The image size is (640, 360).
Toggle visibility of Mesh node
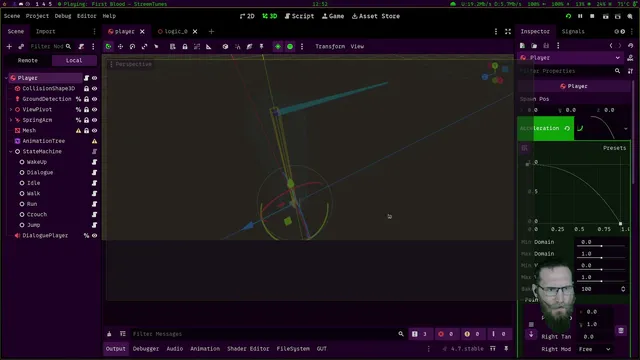point(94,131)
